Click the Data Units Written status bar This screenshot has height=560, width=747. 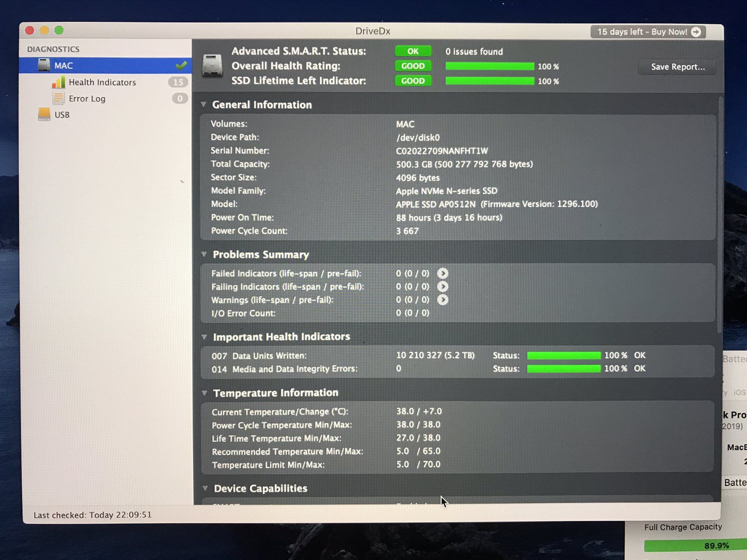(564, 356)
